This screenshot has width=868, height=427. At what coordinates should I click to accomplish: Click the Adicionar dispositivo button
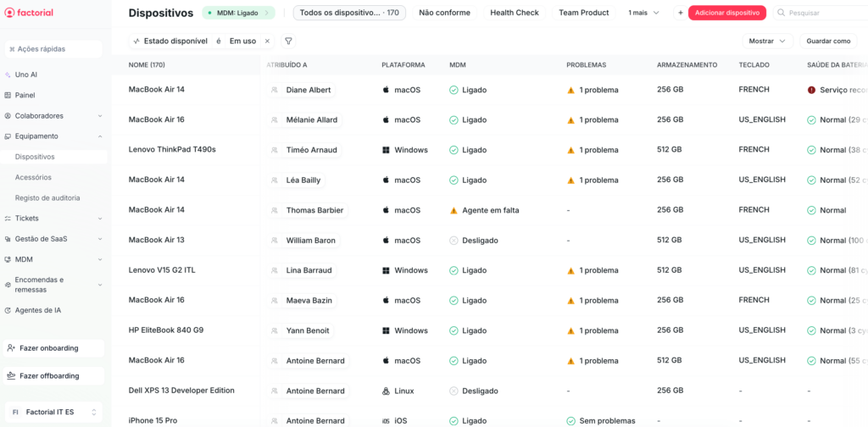pyautogui.click(x=726, y=13)
